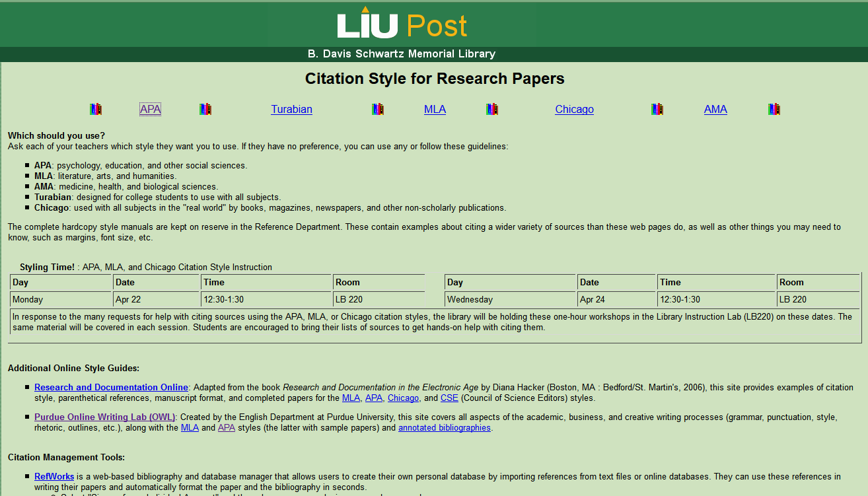Open the Chicago link in the top navigation row

(574, 110)
